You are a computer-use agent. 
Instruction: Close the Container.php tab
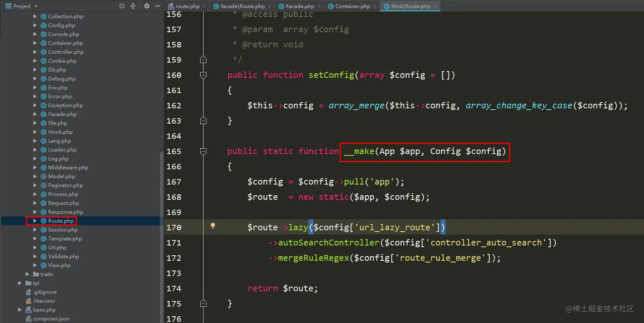[375, 6]
